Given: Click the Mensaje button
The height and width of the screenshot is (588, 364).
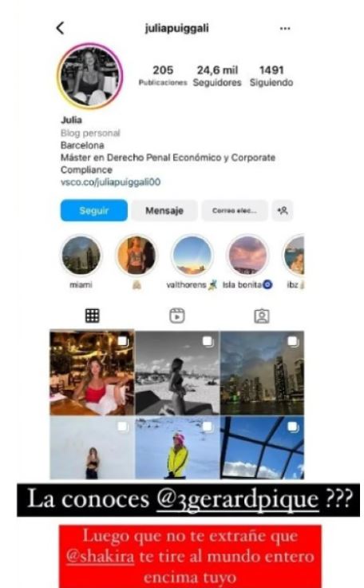Looking at the screenshot, I should pyautogui.click(x=164, y=210).
